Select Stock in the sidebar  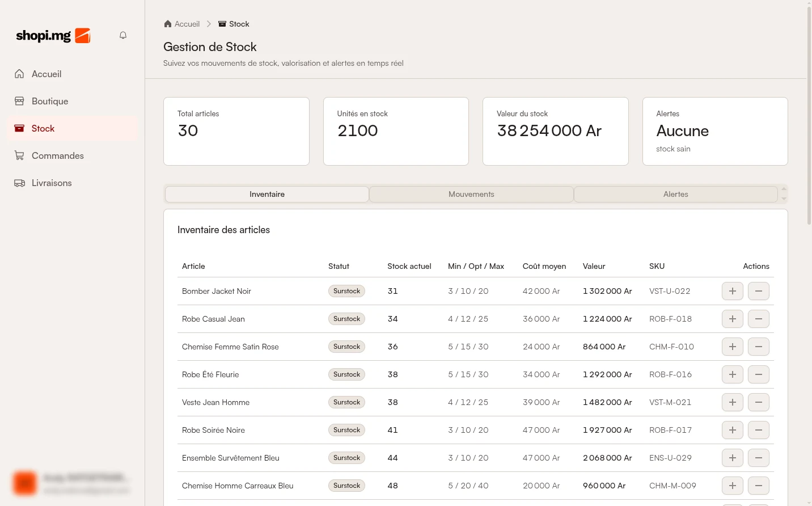(73, 128)
